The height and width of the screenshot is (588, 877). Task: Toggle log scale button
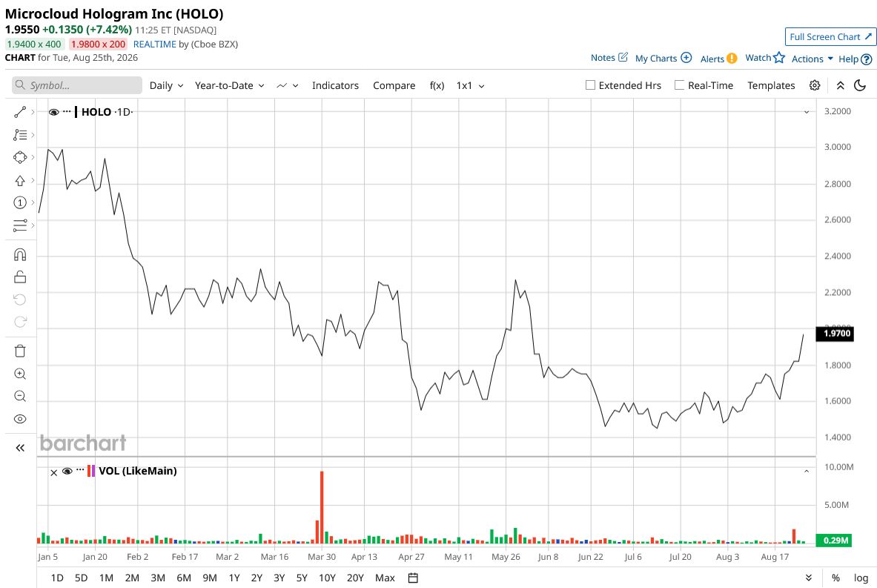pyautogui.click(x=861, y=578)
